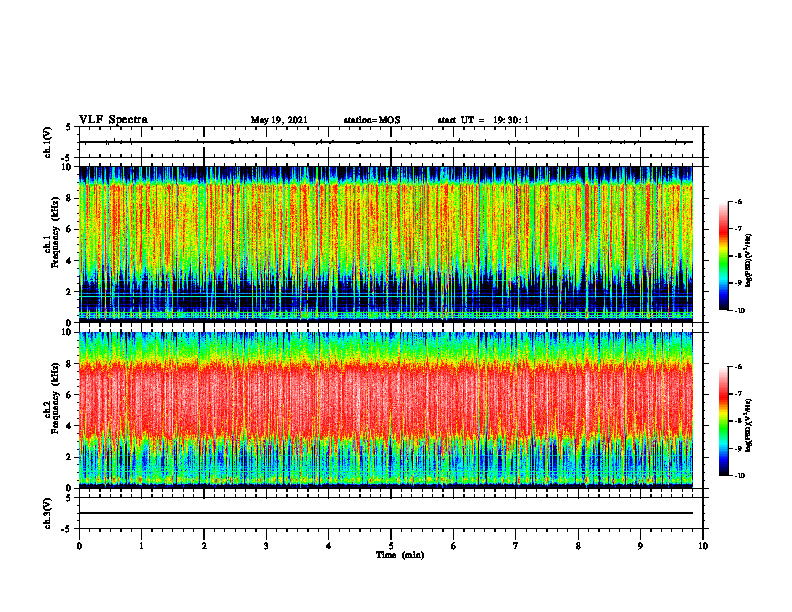
Task: Click ch.2 frequency tick label "8"
Action: pyautogui.click(x=70, y=364)
